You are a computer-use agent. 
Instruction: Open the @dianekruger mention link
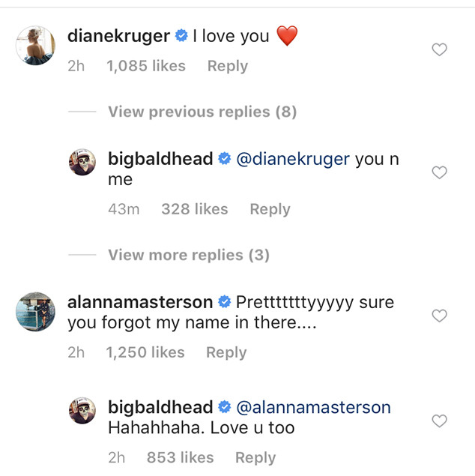(x=293, y=159)
